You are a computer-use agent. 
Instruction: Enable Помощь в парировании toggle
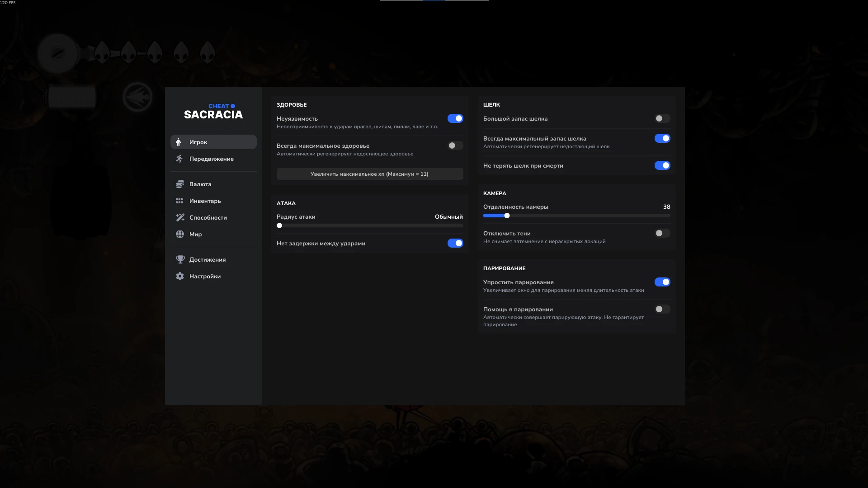(662, 309)
